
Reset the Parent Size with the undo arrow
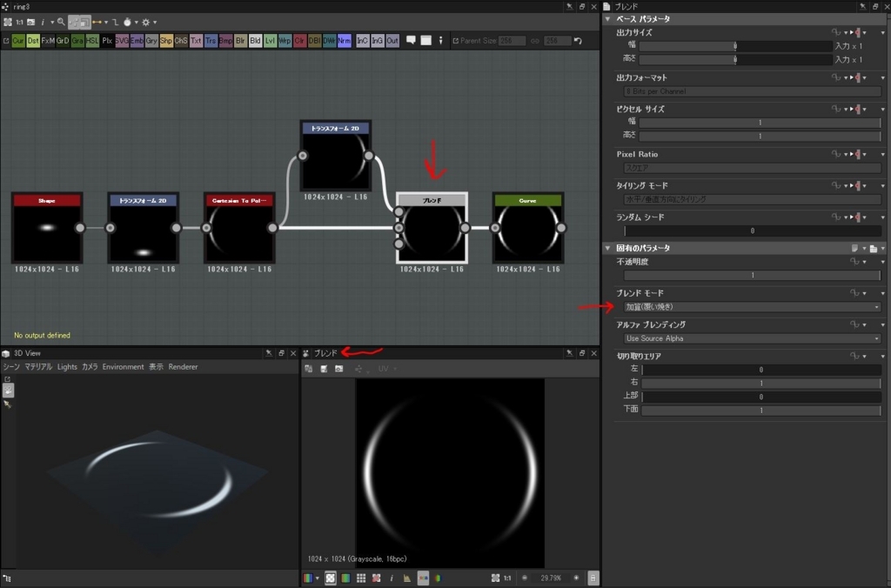point(578,41)
